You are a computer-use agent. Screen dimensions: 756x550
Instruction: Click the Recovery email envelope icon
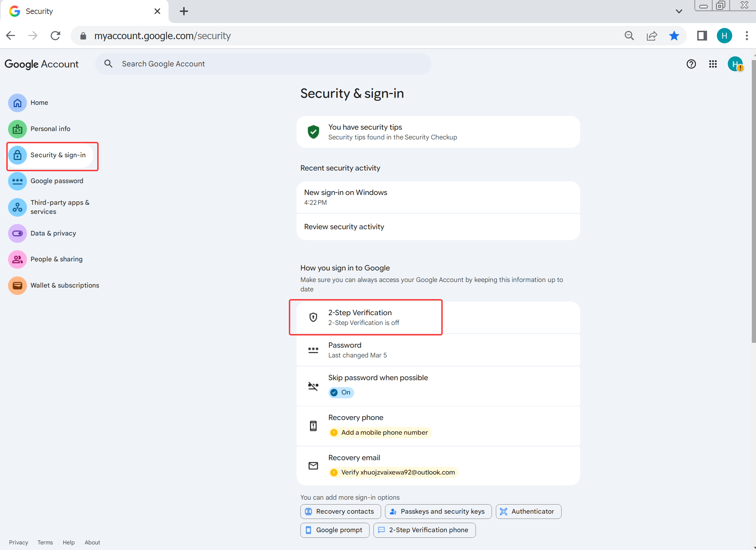pos(313,466)
